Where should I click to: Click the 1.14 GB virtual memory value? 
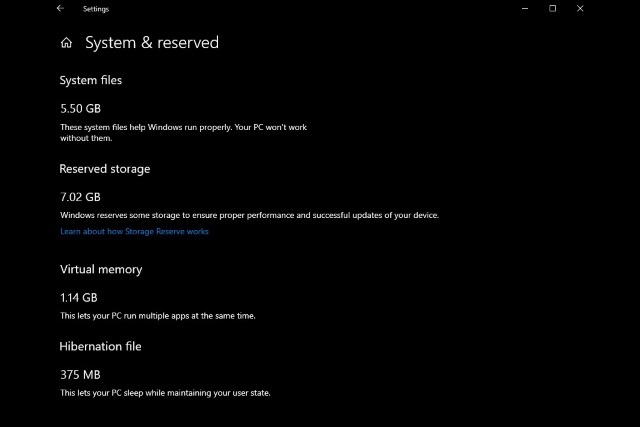pyautogui.click(x=80, y=297)
